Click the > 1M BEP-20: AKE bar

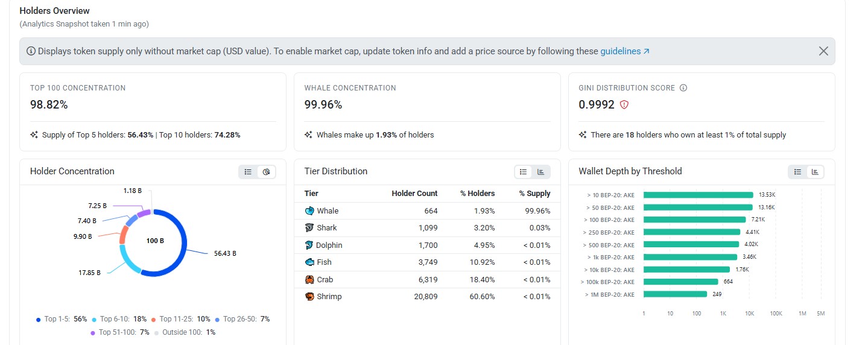coord(675,294)
